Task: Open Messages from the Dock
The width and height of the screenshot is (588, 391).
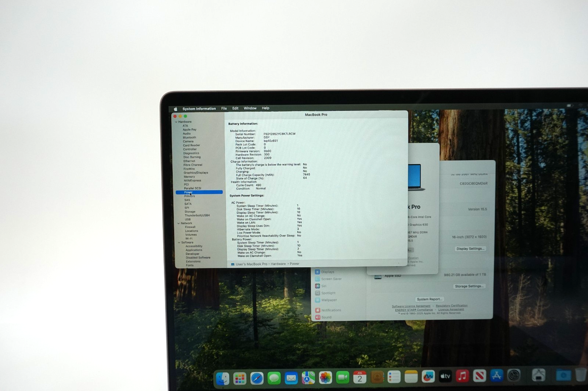Action: 274,378
